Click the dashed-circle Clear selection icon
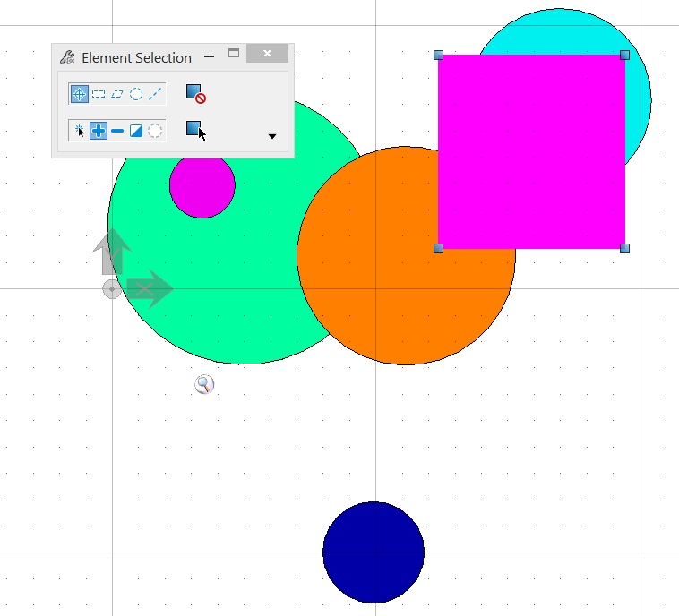Image resolution: width=679 pixels, height=616 pixels. point(155,131)
